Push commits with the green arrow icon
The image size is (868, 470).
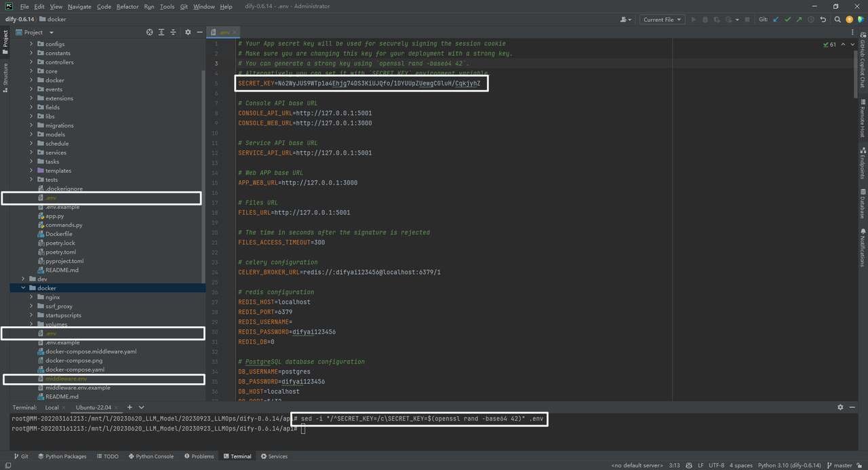click(x=799, y=19)
